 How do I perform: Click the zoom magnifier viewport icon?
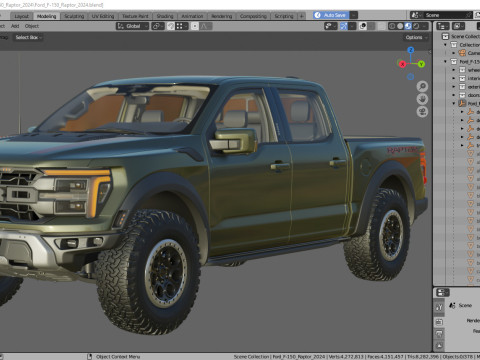pos(422,86)
